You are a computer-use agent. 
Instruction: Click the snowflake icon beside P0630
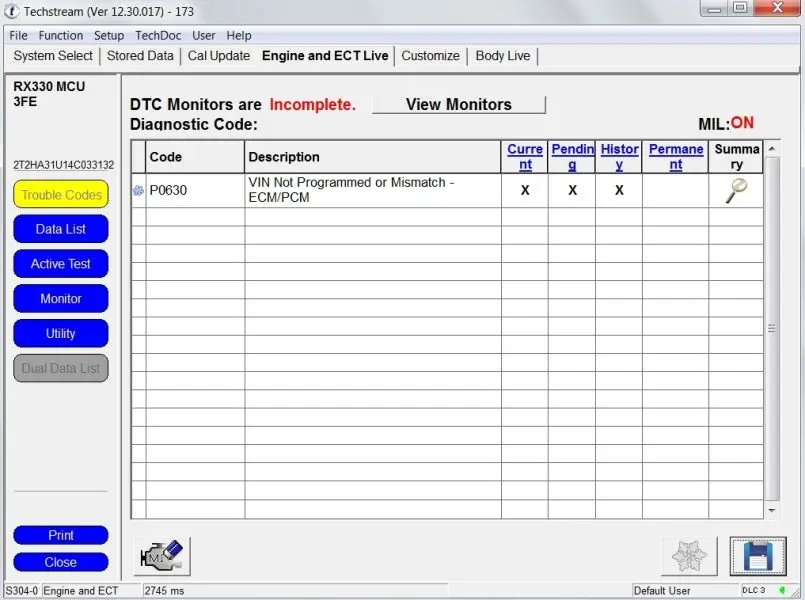tap(138, 190)
